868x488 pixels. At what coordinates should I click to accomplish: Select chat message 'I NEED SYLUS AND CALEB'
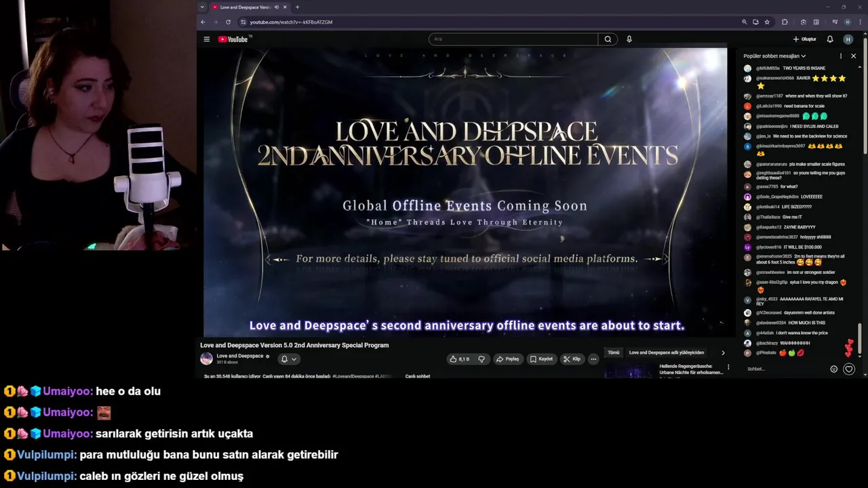point(814,127)
